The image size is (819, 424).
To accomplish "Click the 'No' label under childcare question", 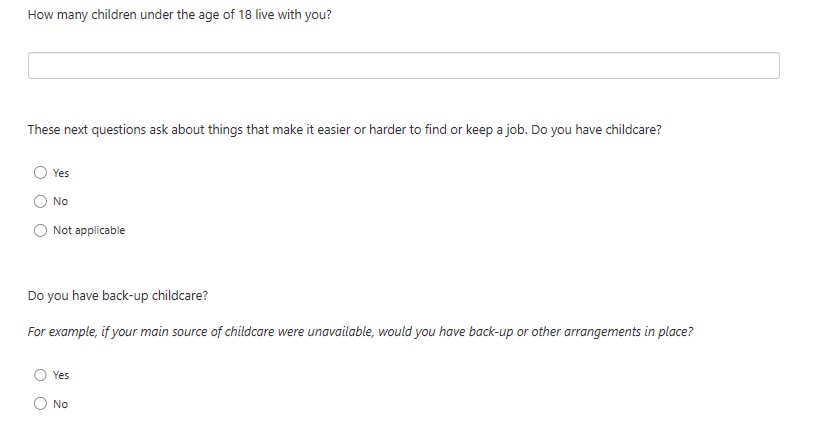I will (60, 201).
